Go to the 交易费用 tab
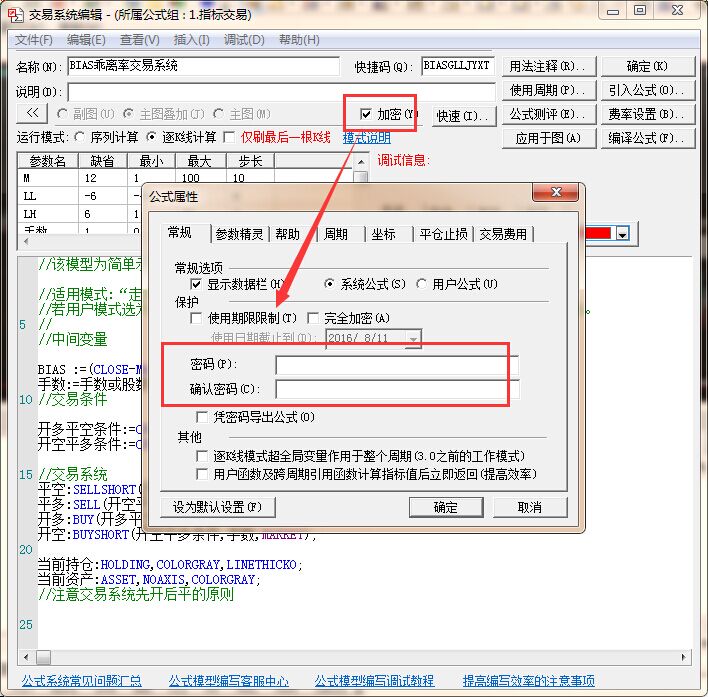The image size is (708, 697). (503, 234)
